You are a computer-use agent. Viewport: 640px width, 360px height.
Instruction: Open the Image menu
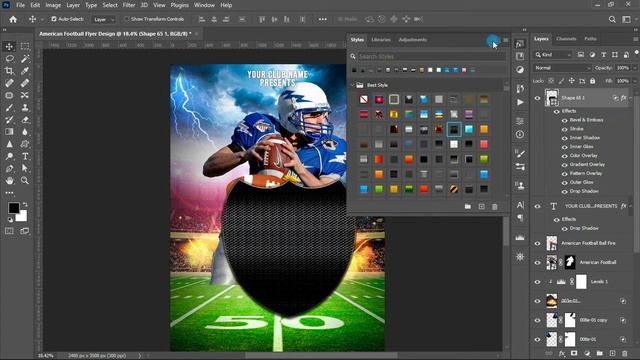[53, 5]
